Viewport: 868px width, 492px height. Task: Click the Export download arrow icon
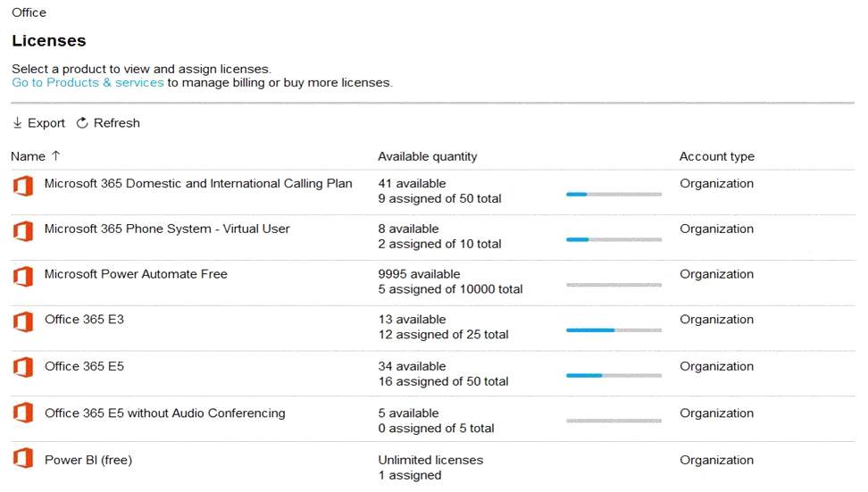18,123
